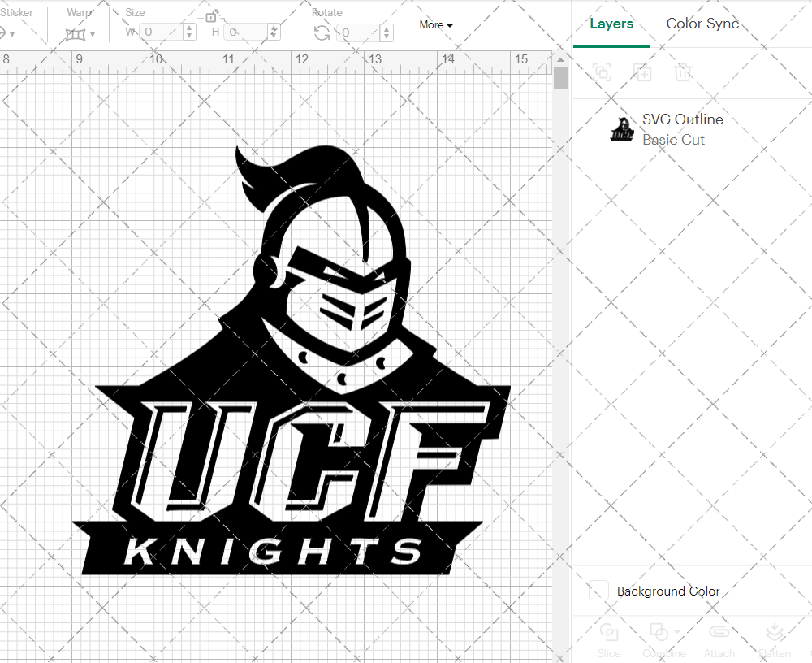Open the Combine dropdown arrow

click(x=677, y=631)
